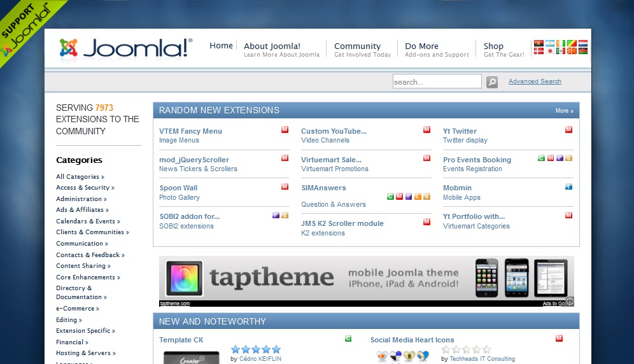Click More in Random New Extensions header
This screenshot has width=634, height=364.
564,111
